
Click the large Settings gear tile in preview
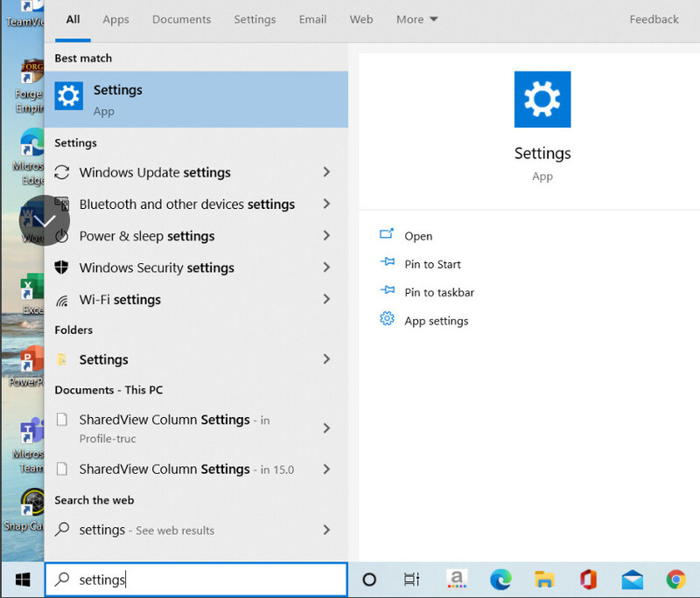click(x=542, y=100)
